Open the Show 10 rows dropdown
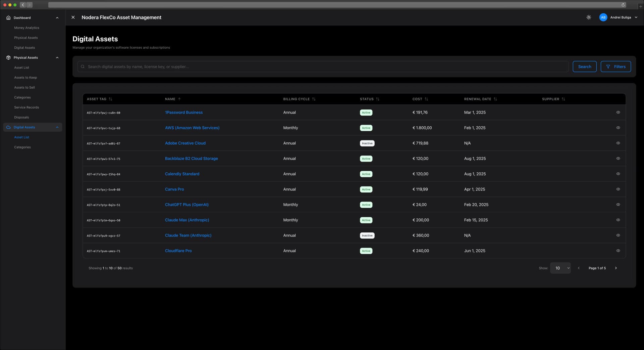The width and height of the screenshot is (644, 350). (x=560, y=268)
